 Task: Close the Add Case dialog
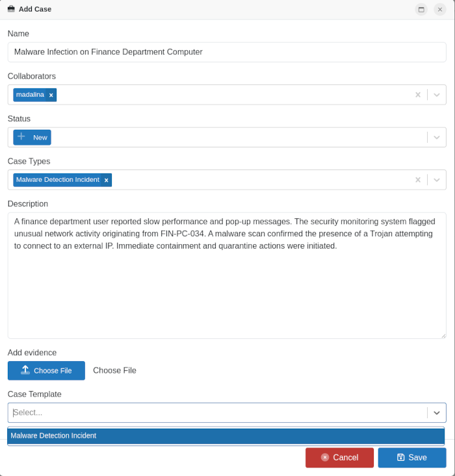click(x=440, y=9)
